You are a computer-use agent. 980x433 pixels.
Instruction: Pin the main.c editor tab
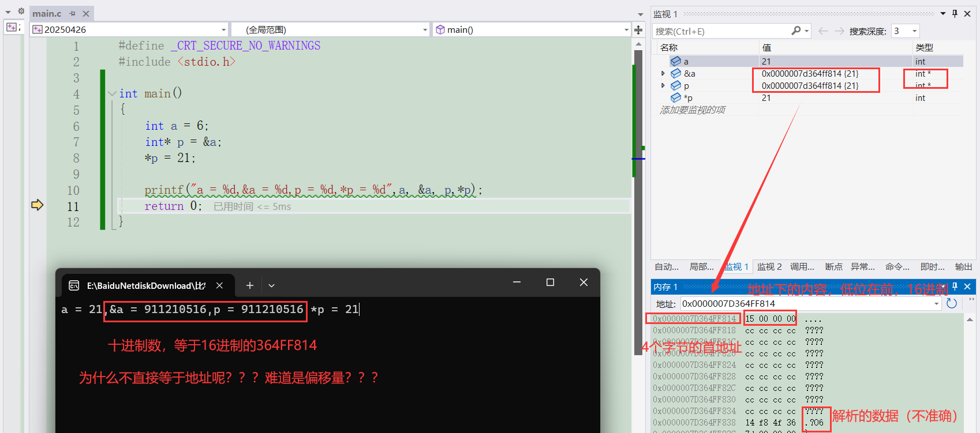tap(73, 13)
